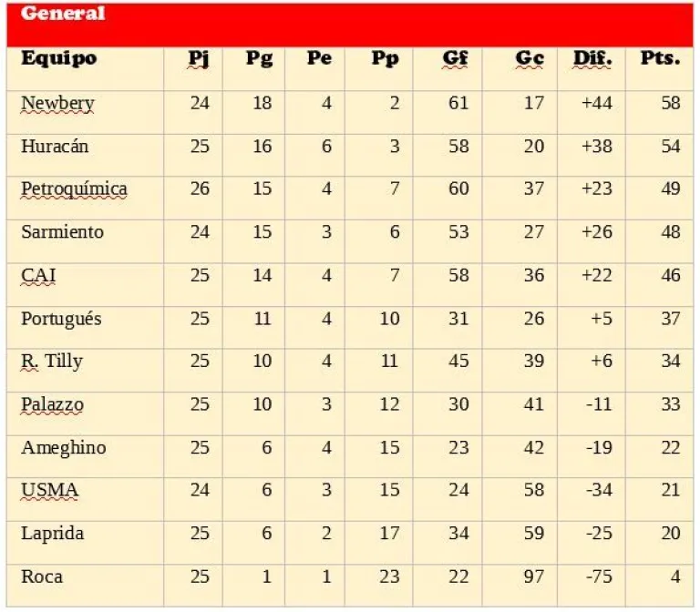This screenshot has height=612, width=700.
Task: Click the Sarmiento team name
Action: pyautogui.click(x=62, y=232)
